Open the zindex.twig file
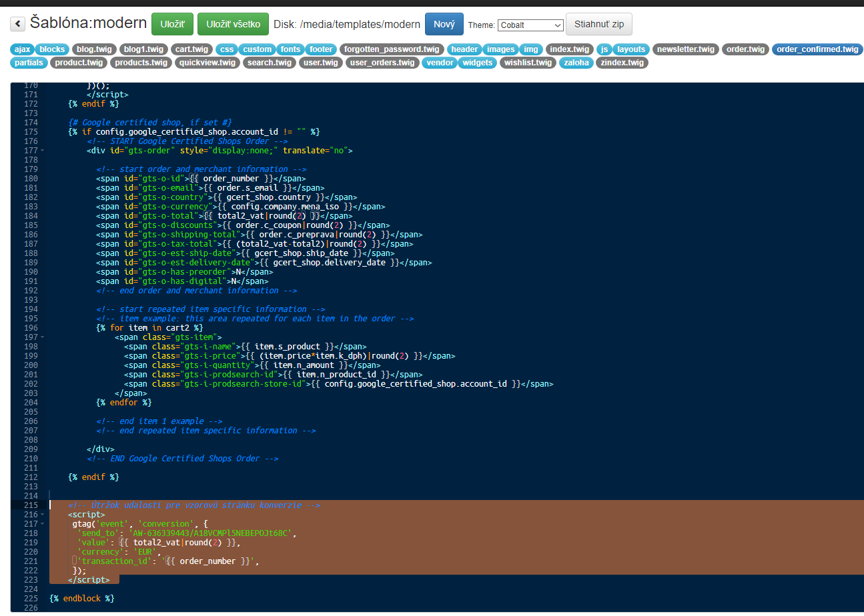 click(622, 63)
